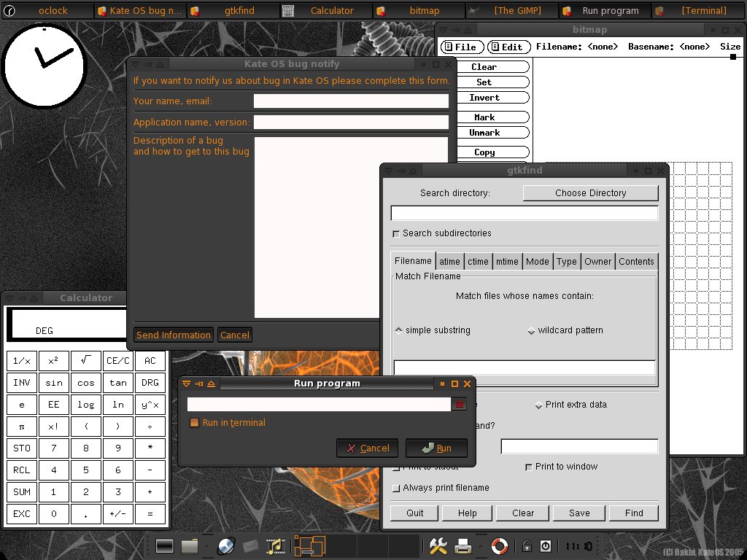Click the AC key on Calculator
The width and height of the screenshot is (747, 560).
(150, 361)
